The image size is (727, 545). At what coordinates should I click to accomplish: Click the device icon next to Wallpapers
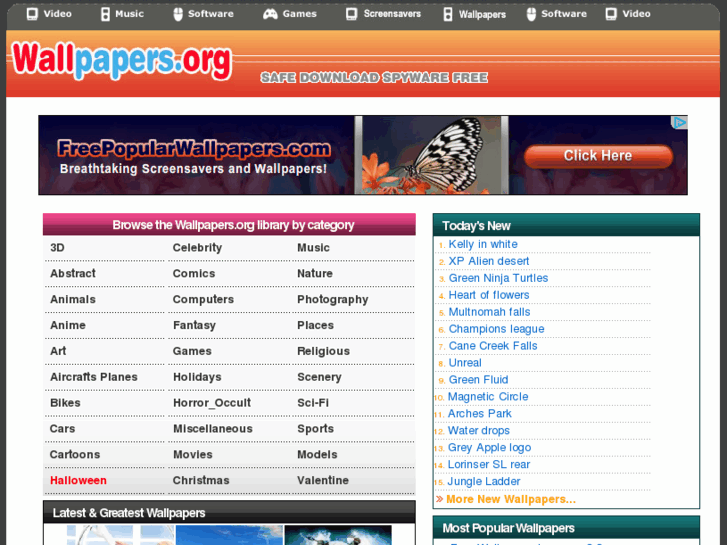[x=448, y=14]
